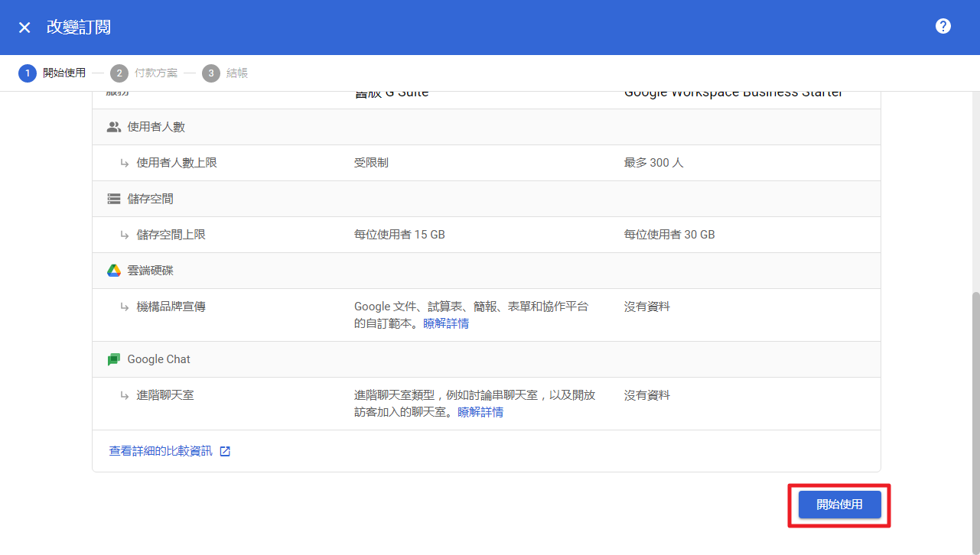Viewport: 980px width, 555px height.
Task: Click the 最多 300 人 value
Action: (x=653, y=163)
